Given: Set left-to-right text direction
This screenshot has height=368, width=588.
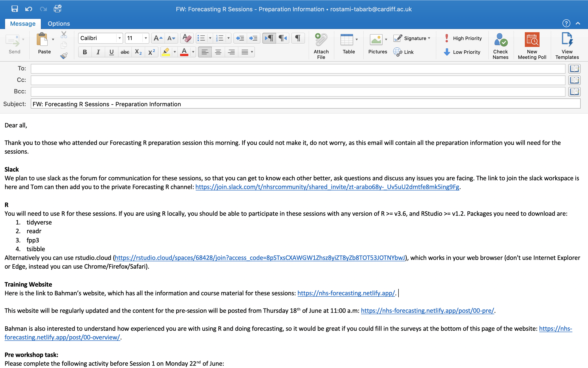Looking at the screenshot, I should (x=269, y=38).
